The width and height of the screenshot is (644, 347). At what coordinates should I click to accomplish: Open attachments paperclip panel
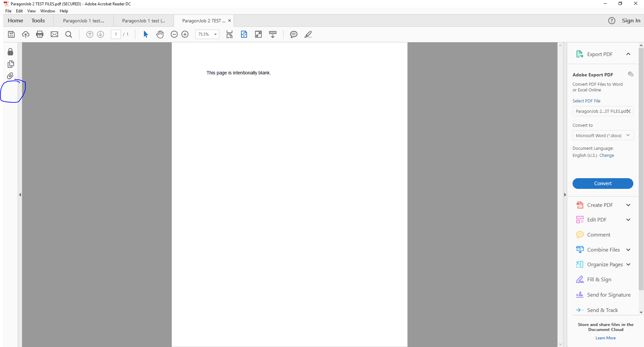tap(10, 76)
